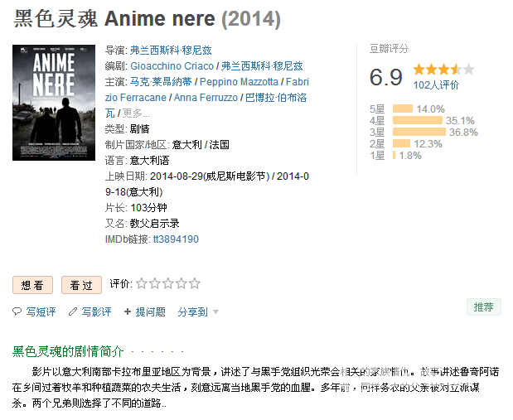Viewport: 513px width, 420px height.
Task: Rate the movie five stars
Action: coord(195,284)
